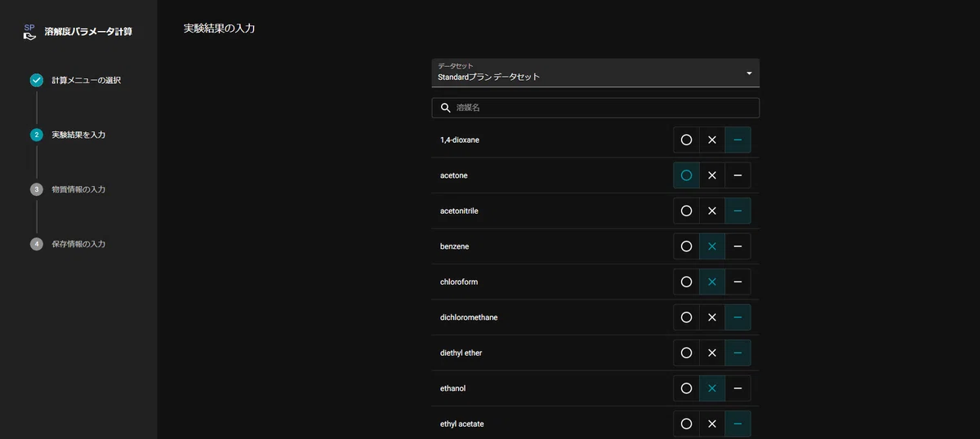Viewport: 980px width, 439px height.
Task: Click step 3 circle icon
Action: 37,189
